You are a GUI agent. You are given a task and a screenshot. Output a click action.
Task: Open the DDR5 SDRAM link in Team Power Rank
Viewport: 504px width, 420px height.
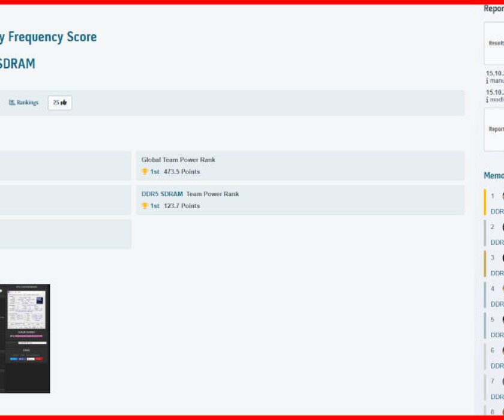pos(162,194)
